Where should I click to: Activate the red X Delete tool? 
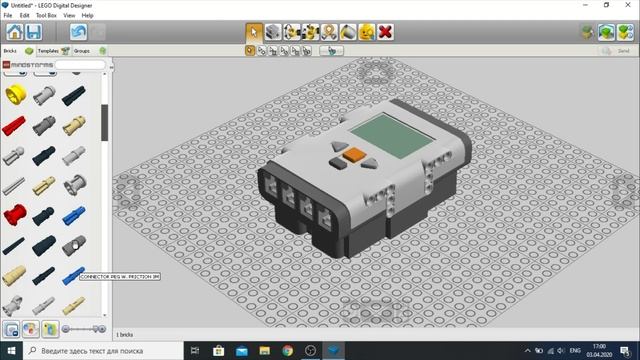click(385, 32)
